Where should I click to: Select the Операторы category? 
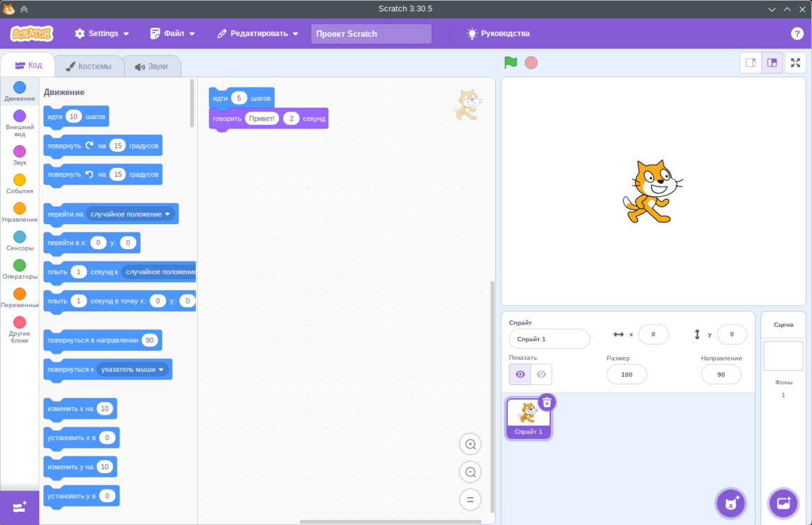click(19, 269)
